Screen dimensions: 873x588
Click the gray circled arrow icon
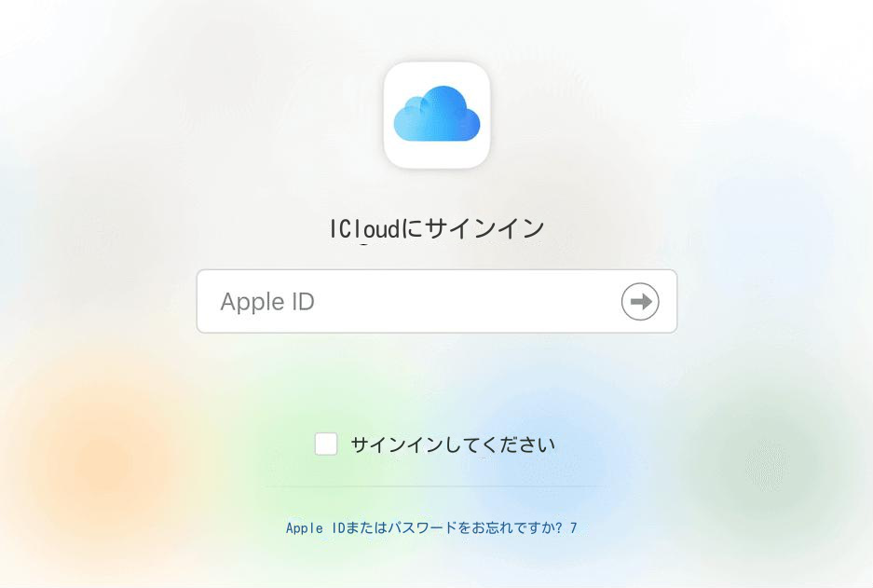coord(640,302)
